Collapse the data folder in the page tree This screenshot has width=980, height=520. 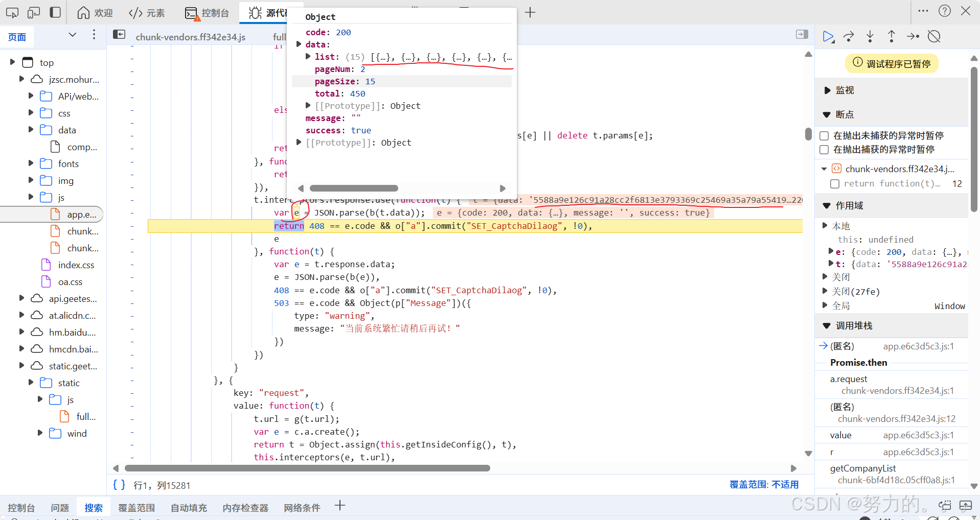(x=31, y=130)
